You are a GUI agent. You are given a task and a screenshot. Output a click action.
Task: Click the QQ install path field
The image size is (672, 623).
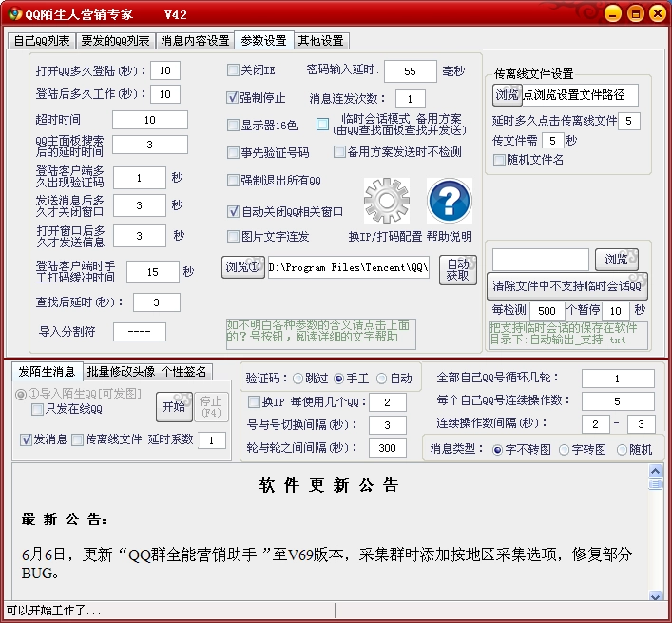point(349,267)
